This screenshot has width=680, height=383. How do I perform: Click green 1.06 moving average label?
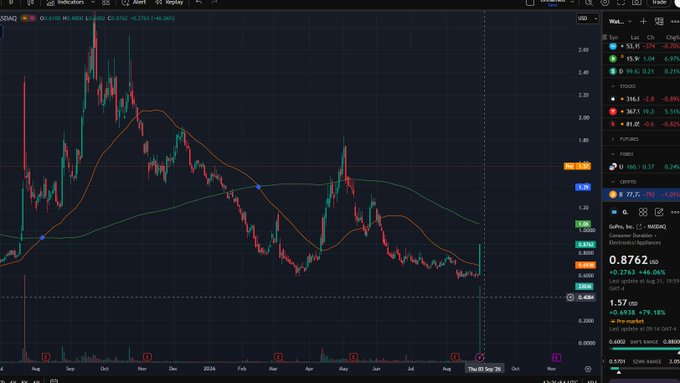583,224
